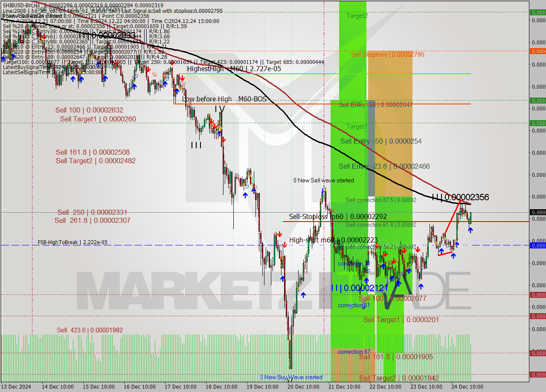This screenshot has width=546, height=392.
Task: Click Sell Entry -23.6 | 0.00002466 label
Action: click(x=384, y=166)
